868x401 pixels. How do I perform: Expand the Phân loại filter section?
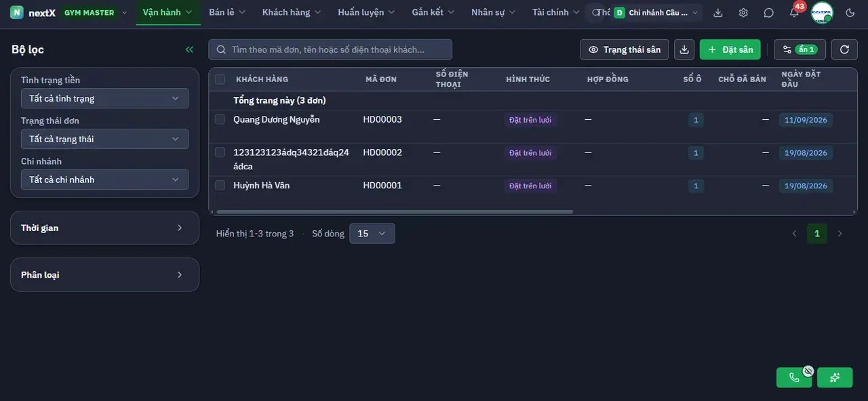click(x=104, y=275)
